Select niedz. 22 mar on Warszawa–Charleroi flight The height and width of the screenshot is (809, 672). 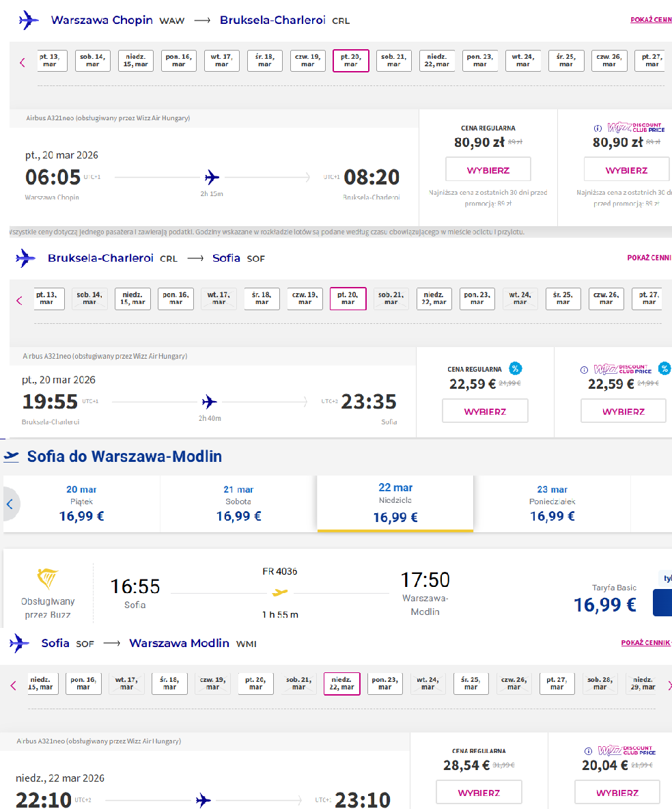pyautogui.click(x=437, y=60)
